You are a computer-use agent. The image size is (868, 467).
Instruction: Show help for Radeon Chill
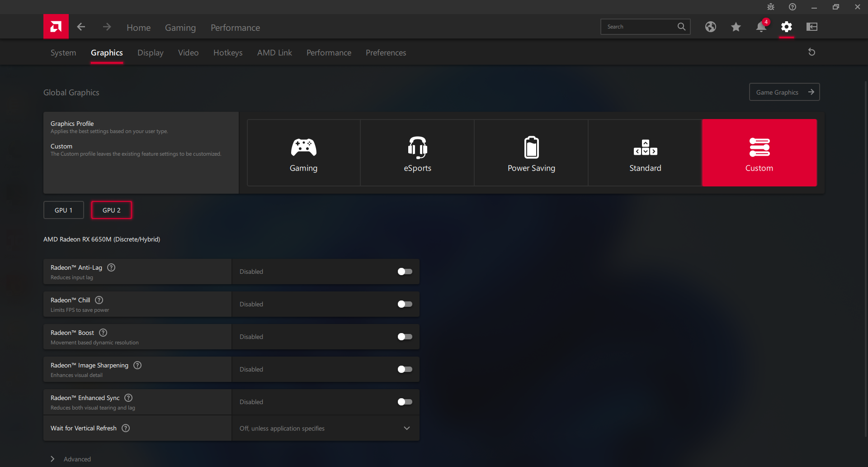(x=99, y=300)
